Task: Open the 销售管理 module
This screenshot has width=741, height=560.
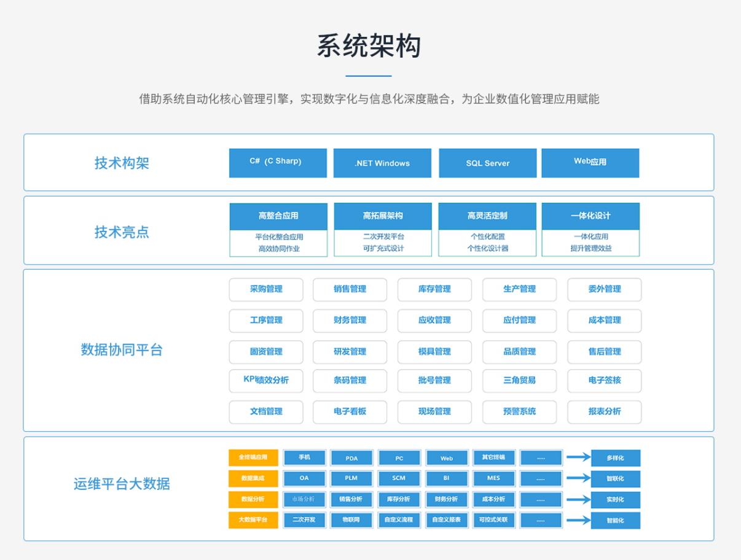Action: (x=350, y=289)
